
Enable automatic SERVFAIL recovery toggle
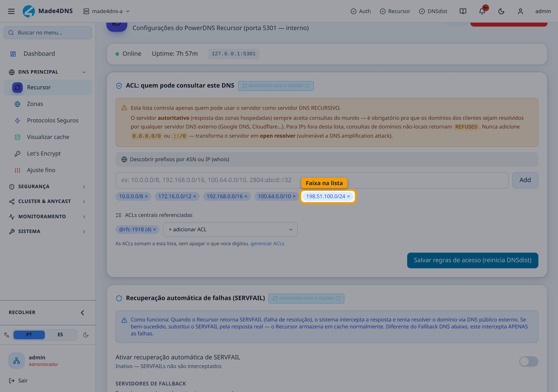(x=529, y=361)
